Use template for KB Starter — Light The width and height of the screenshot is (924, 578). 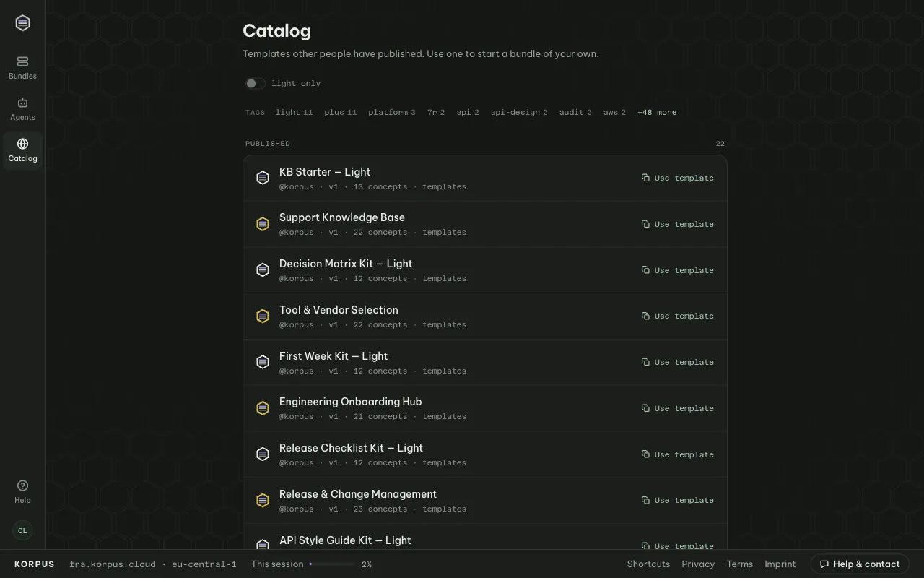click(677, 178)
